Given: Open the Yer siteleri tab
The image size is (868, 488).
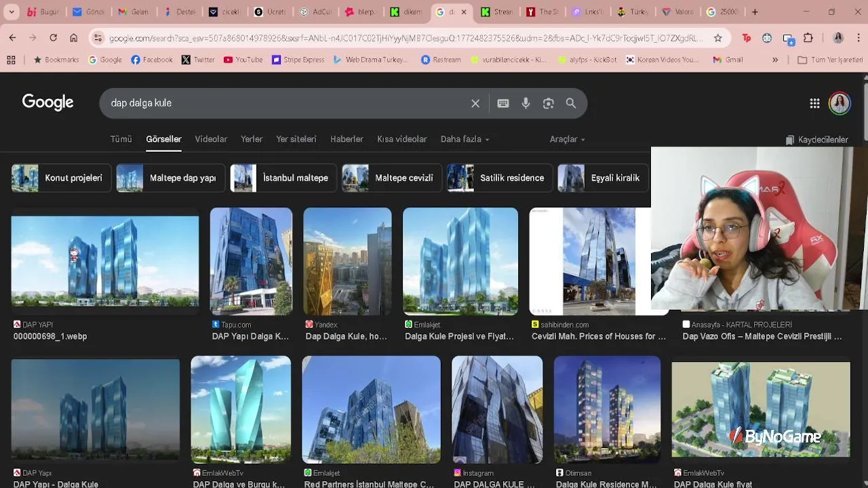Looking at the screenshot, I should (x=296, y=139).
